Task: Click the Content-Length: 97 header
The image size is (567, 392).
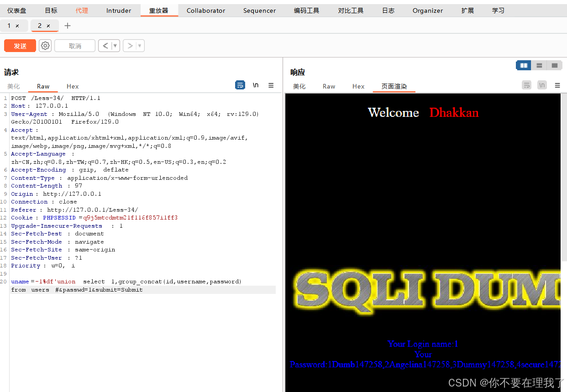Action: click(47, 186)
